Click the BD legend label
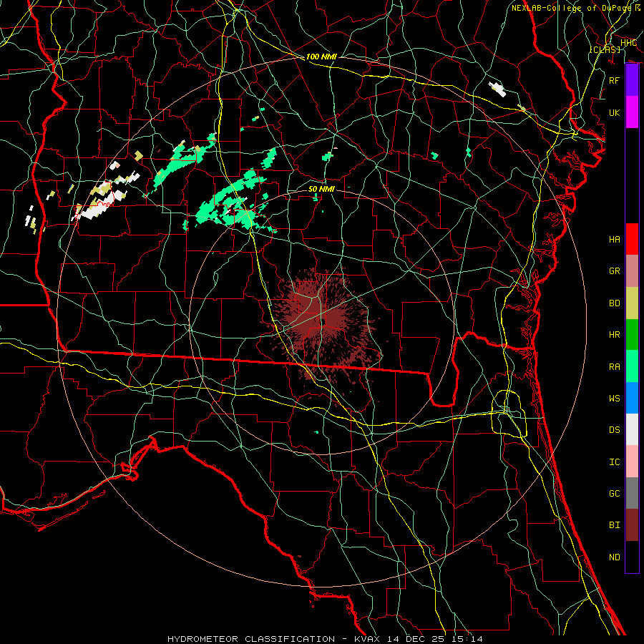The width and height of the screenshot is (644, 644). [615, 303]
